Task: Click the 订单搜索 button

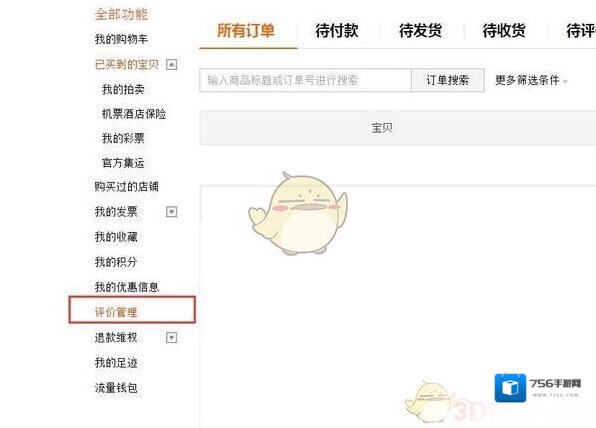Action: point(447,80)
